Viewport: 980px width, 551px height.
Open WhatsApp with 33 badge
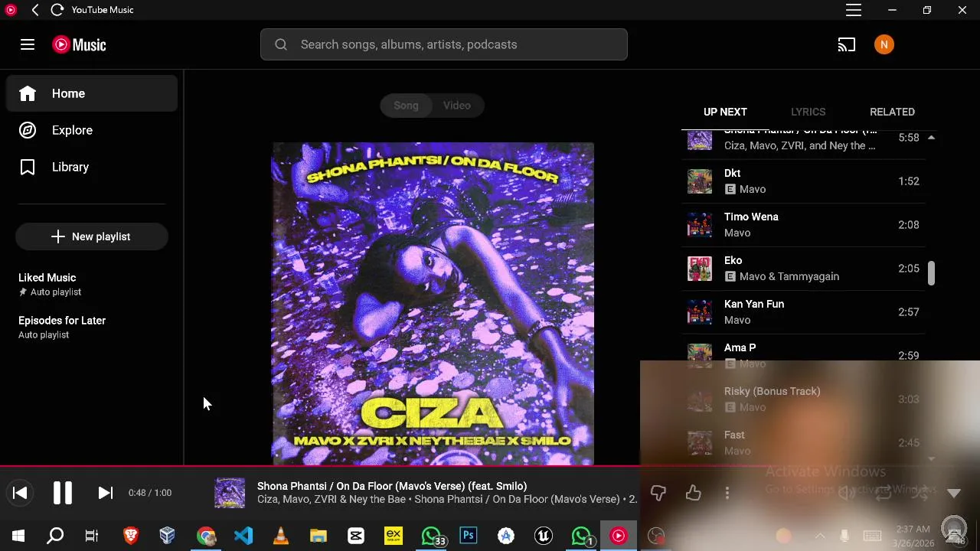(432, 536)
